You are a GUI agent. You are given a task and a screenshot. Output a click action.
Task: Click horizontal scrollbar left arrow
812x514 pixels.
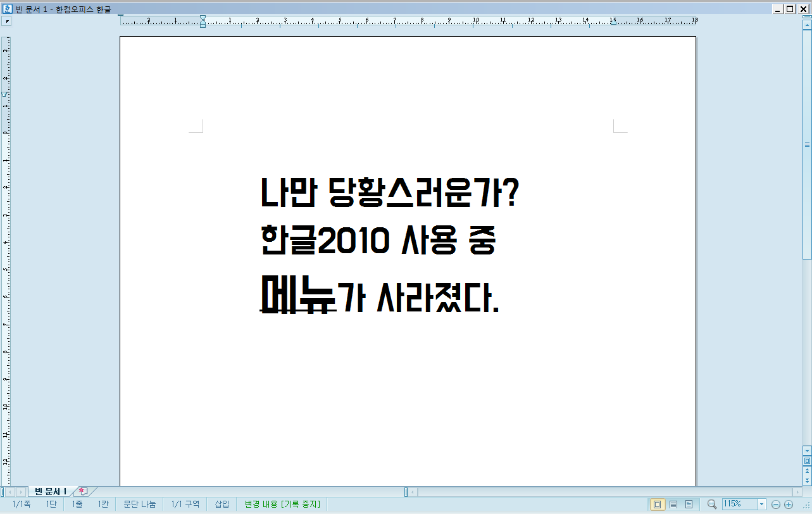(413, 492)
